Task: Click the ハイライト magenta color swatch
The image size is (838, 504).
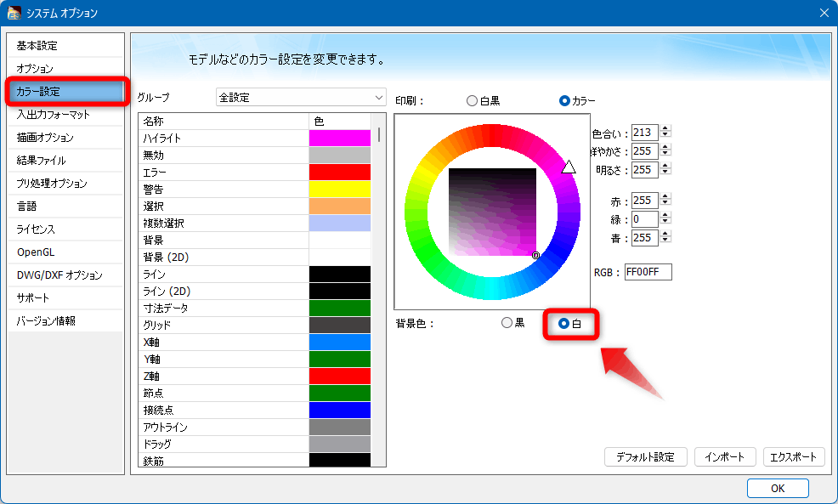Action: tap(340, 138)
